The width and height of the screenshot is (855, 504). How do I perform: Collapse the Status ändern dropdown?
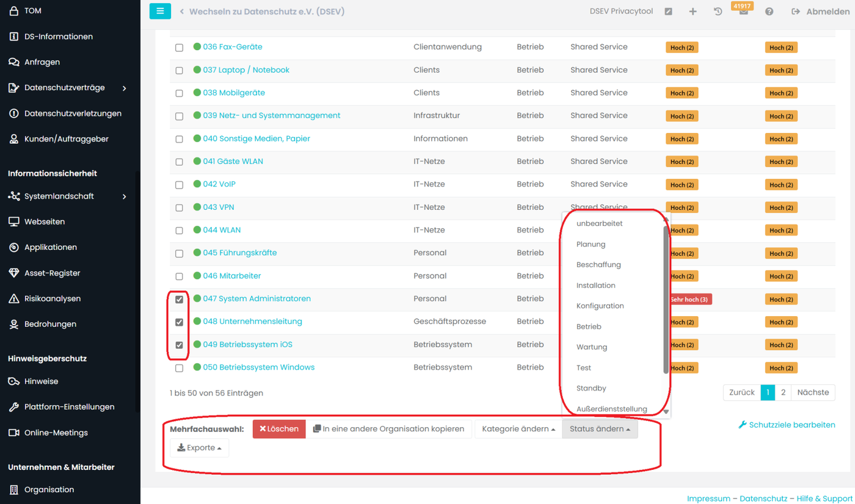click(x=600, y=429)
